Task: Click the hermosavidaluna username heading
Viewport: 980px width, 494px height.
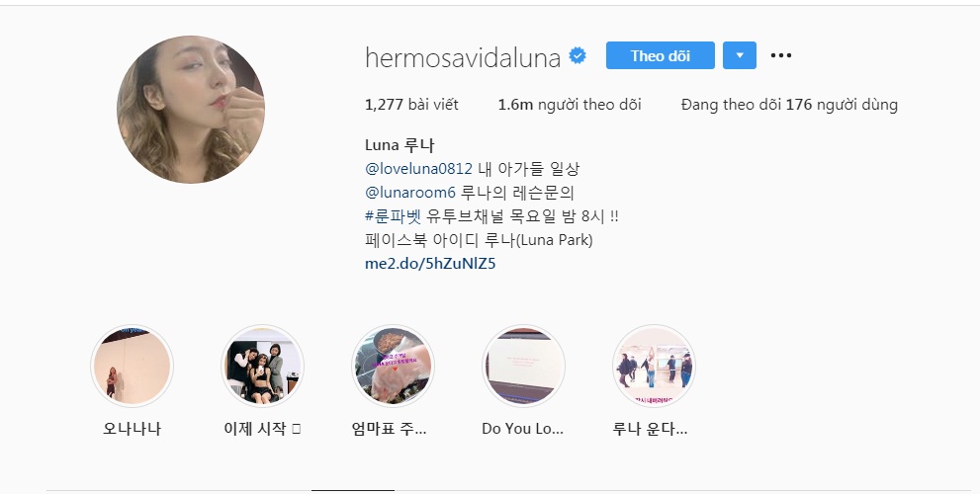Action: [463, 57]
